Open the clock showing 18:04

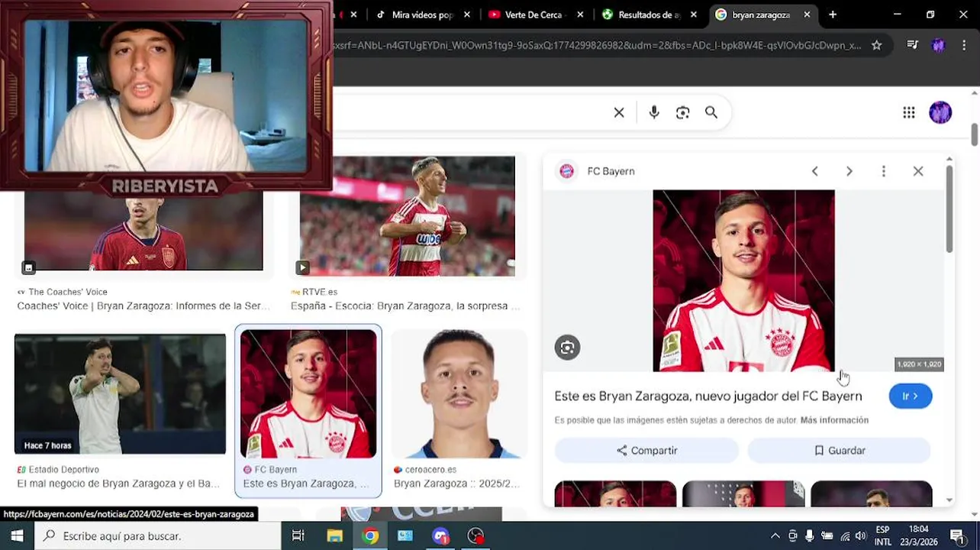pyautogui.click(x=918, y=536)
